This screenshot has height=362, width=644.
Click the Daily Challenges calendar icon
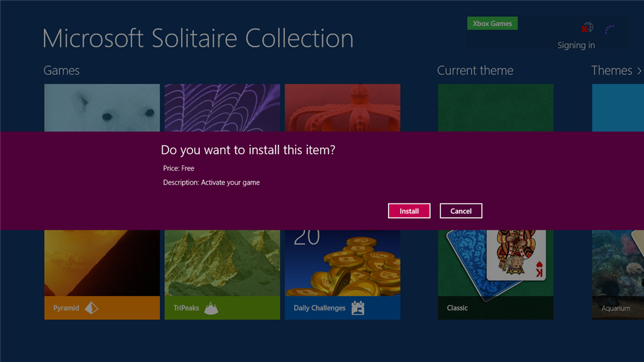(358, 308)
